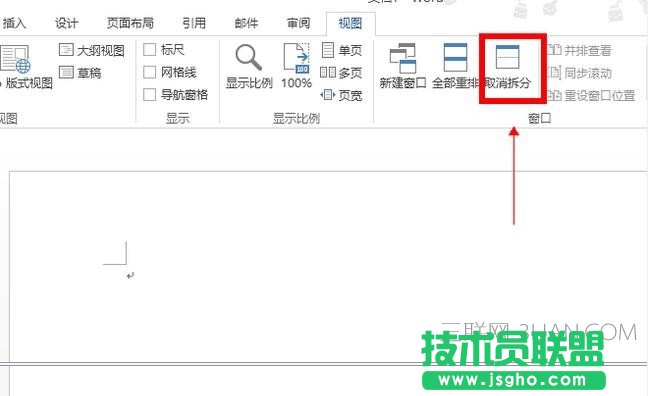Toggle the 网格线 gridlines checkbox
The height and width of the screenshot is (396, 649).
pos(149,72)
